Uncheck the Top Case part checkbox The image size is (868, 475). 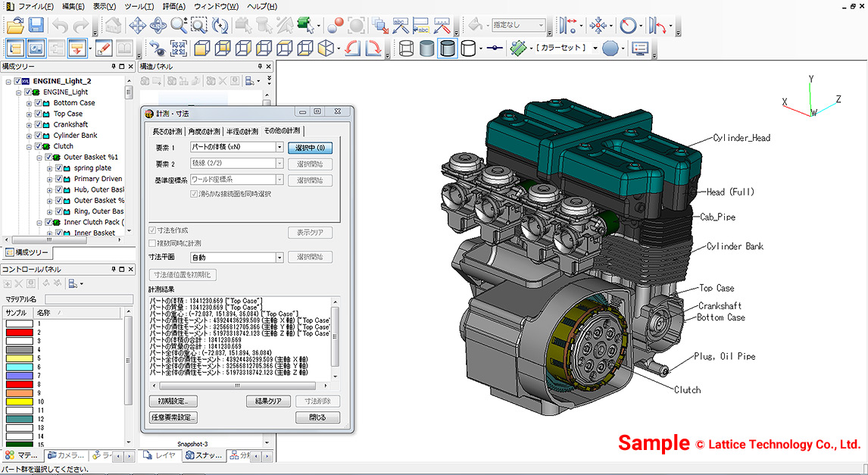pos(38,114)
